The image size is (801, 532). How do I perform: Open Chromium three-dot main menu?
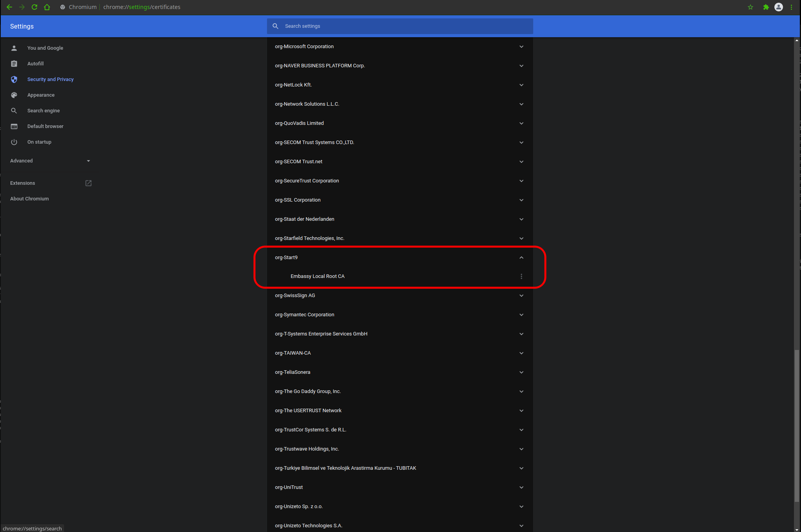click(791, 7)
